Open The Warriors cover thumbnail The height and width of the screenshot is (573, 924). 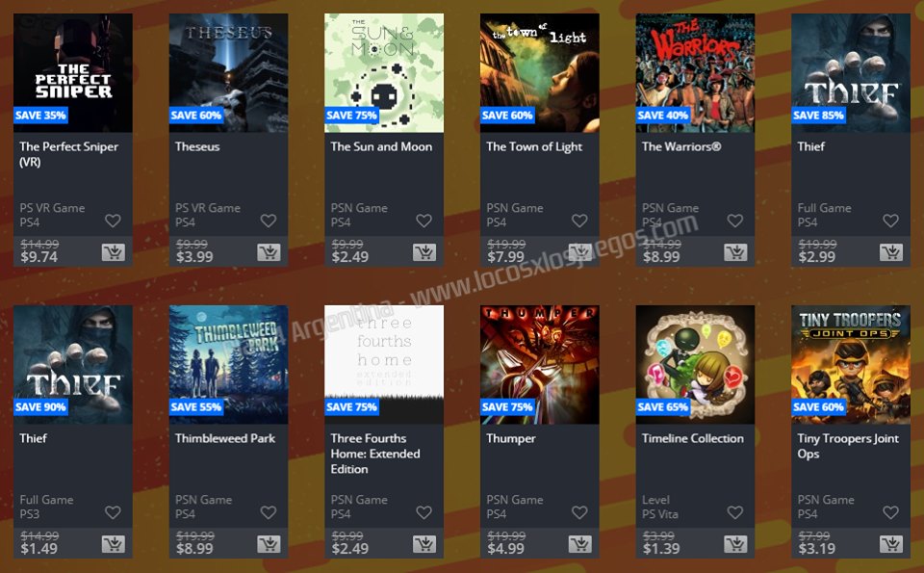click(x=695, y=73)
